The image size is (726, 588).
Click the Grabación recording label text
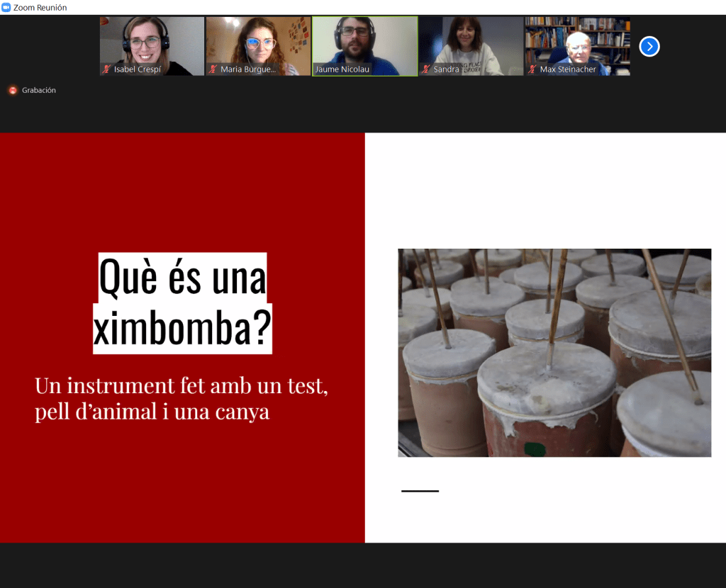tap(39, 91)
